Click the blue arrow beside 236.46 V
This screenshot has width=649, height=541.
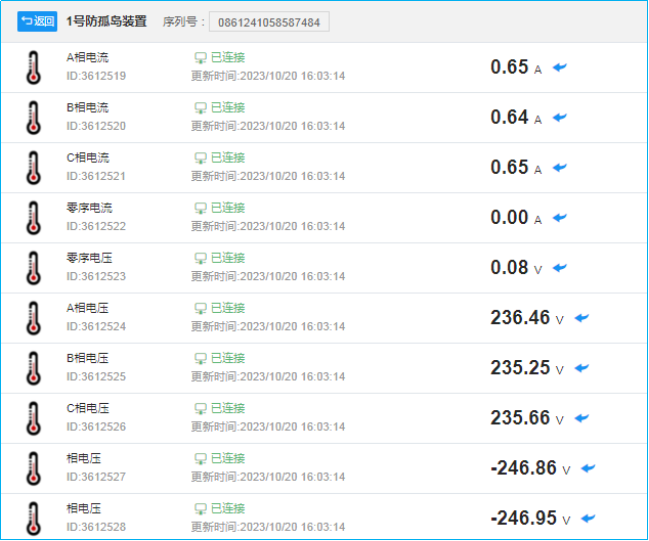[x=582, y=318]
